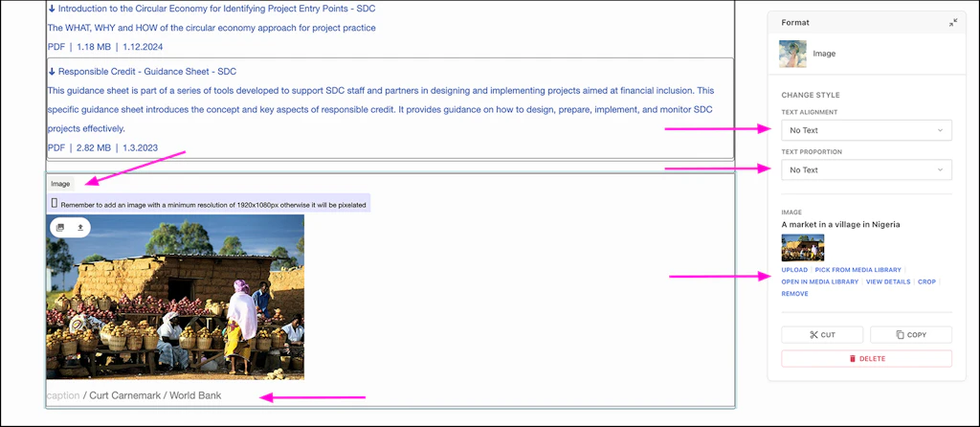Click the 'A market in a village in Nigeria' title

[x=840, y=224]
